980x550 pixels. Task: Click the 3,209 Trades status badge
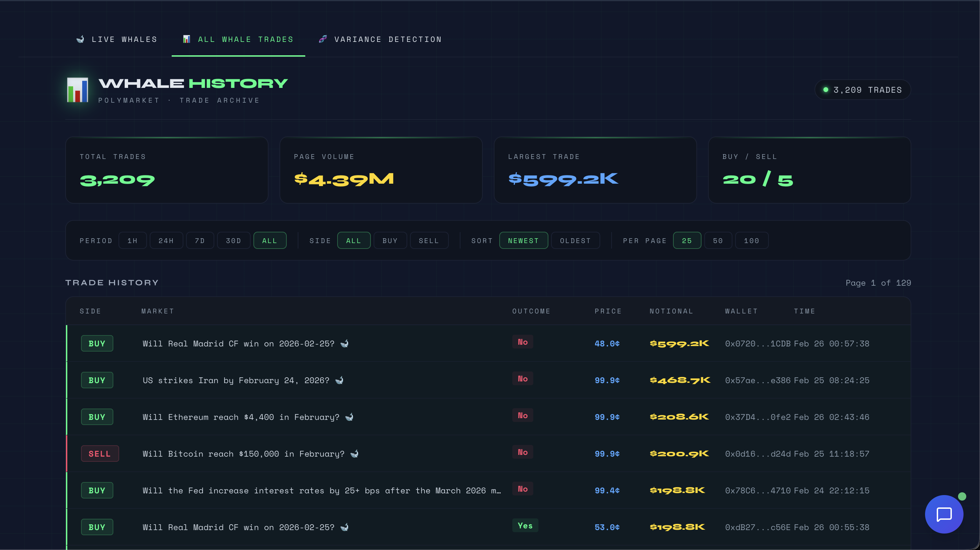pyautogui.click(x=863, y=90)
